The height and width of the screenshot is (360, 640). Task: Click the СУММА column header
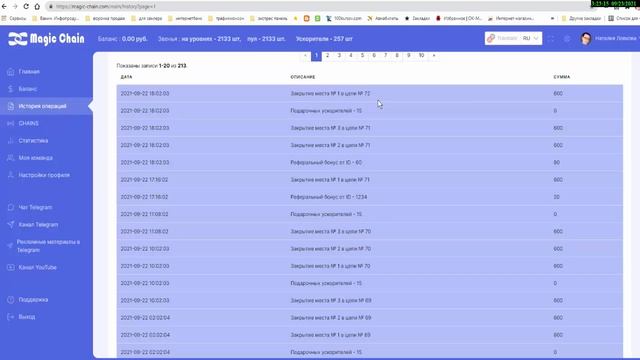562,77
